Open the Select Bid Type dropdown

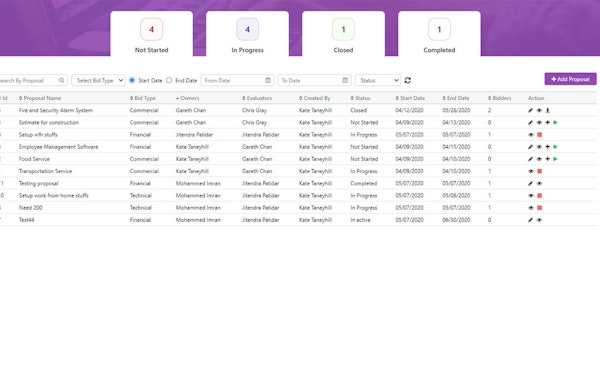pos(98,80)
